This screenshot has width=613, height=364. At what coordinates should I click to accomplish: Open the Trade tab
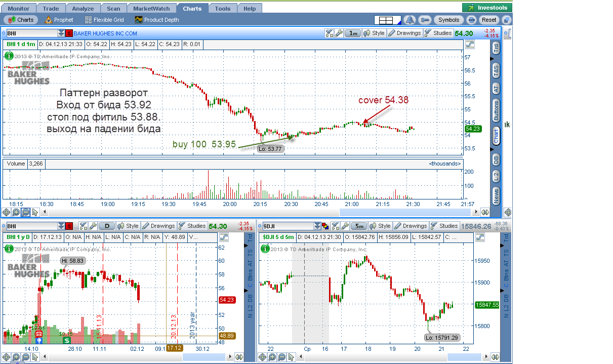click(x=51, y=9)
